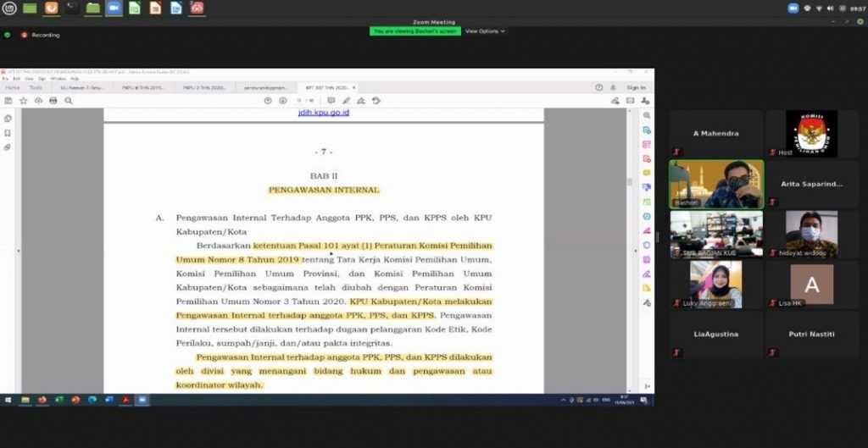Open the Bookmarks side panel
The width and height of the screenshot is (868, 448).
8,133
